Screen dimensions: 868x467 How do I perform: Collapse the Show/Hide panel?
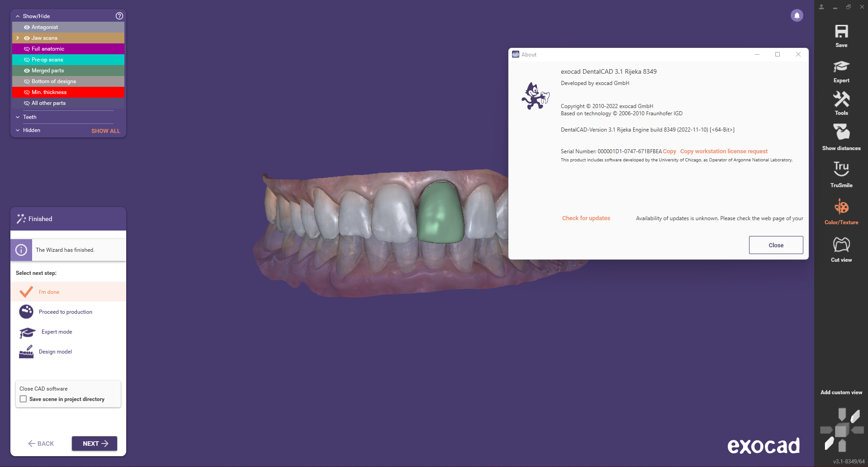point(18,16)
